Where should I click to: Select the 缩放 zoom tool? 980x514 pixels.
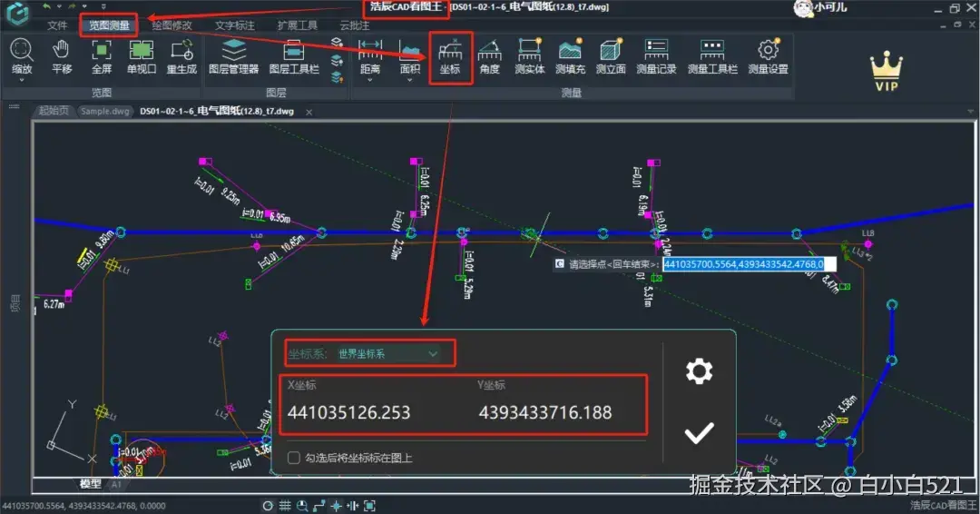coord(22,55)
